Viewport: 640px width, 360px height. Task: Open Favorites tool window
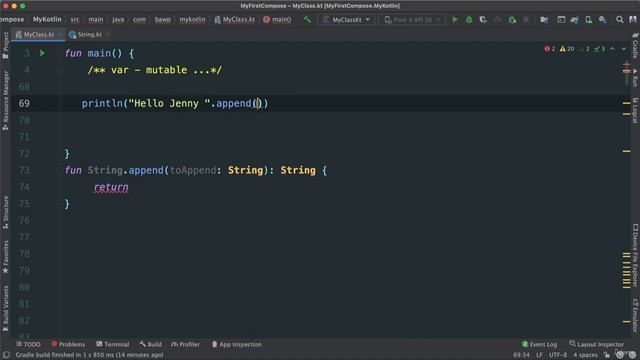pyautogui.click(x=5, y=257)
